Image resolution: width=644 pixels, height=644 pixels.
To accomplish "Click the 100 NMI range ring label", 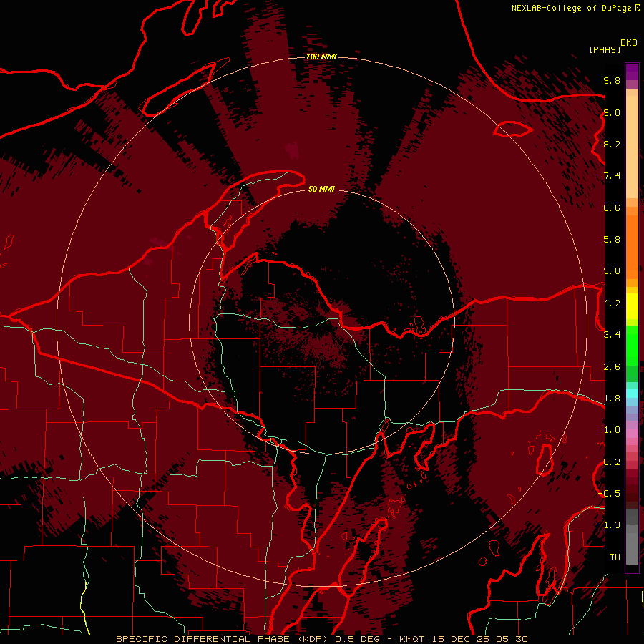I will coord(321,57).
